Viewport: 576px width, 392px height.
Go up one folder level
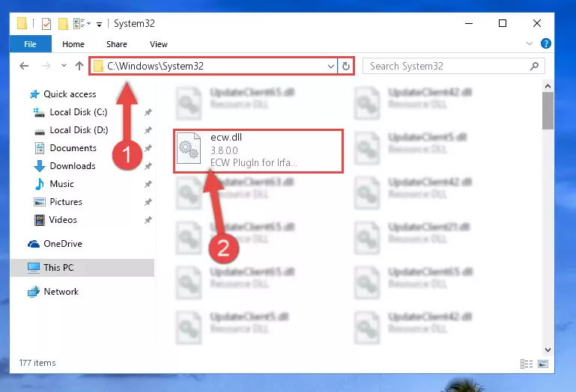(x=79, y=66)
